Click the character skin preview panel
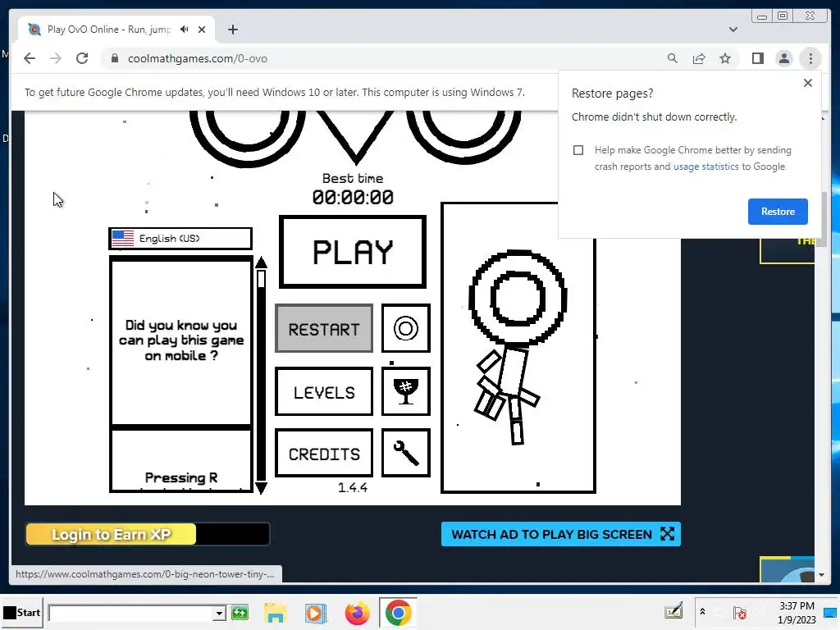 point(518,348)
